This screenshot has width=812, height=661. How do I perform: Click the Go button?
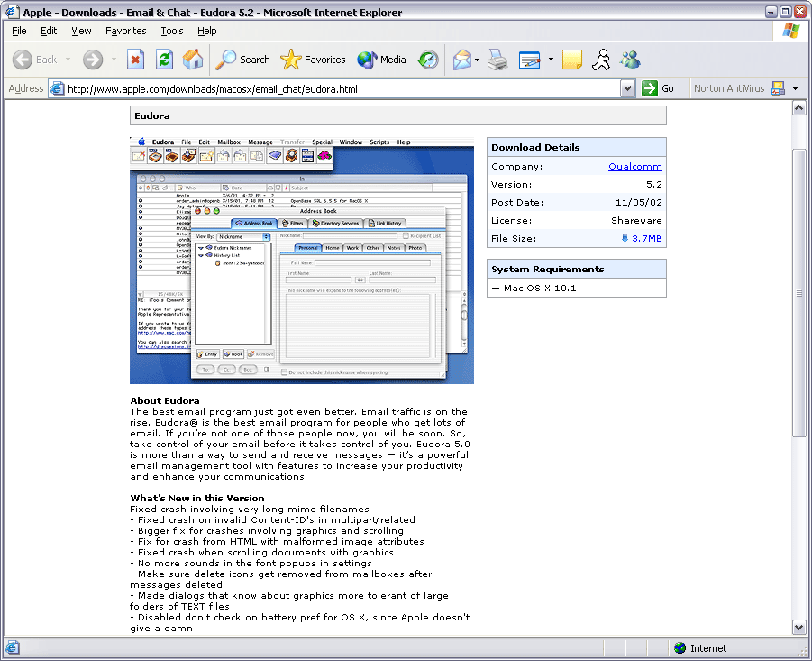coord(658,88)
